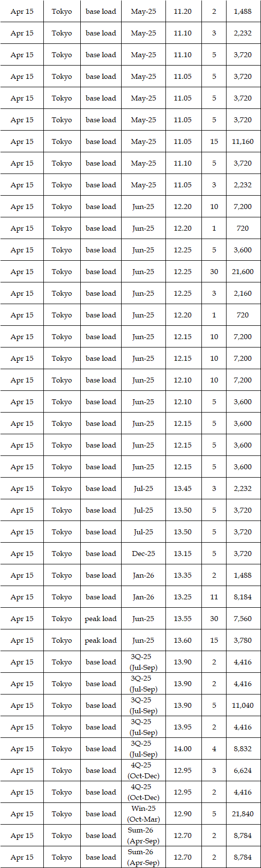261x868 pixels.
Task: Click the volume cell showing 11
Action: click(214, 597)
